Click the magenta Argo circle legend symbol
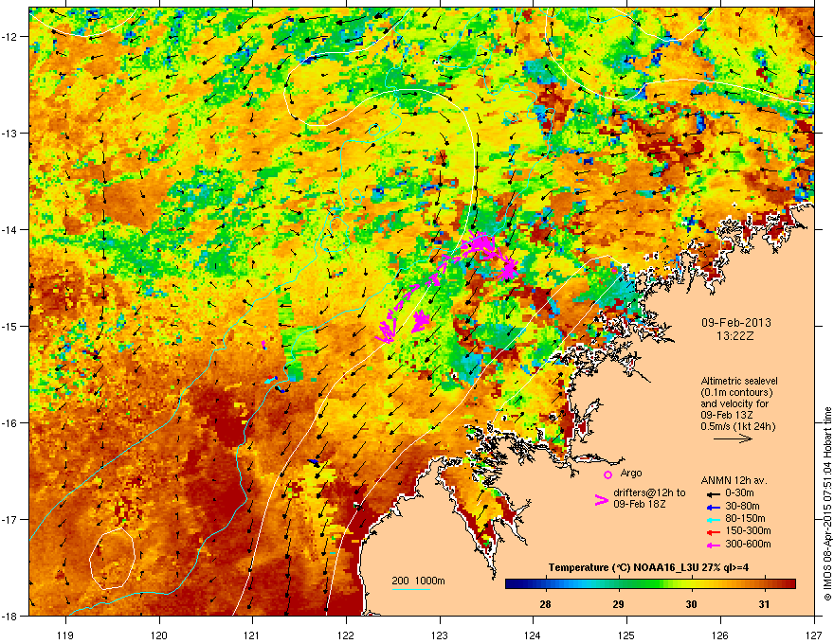Viewport: 834px width, 644px height. [607, 474]
